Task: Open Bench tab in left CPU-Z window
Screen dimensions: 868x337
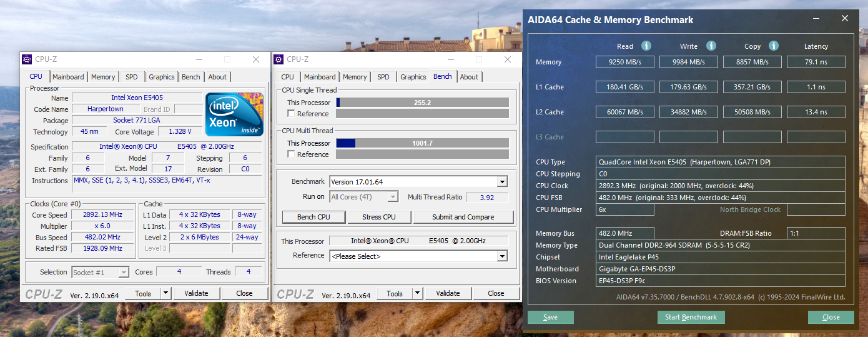Action: [191, 77]
